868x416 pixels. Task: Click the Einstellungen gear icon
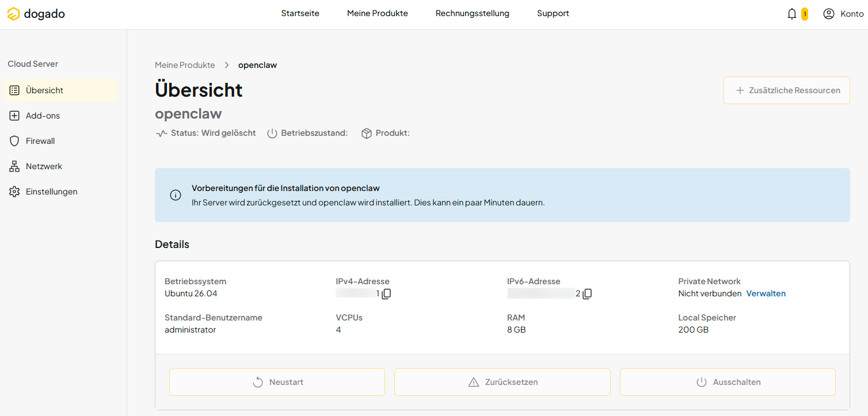pyautogui.click(x=14, y=192)
